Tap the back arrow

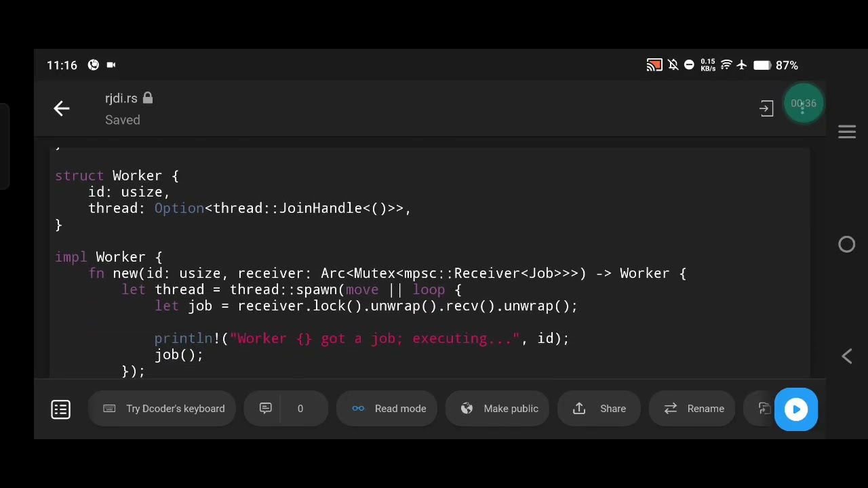point(62,108)
